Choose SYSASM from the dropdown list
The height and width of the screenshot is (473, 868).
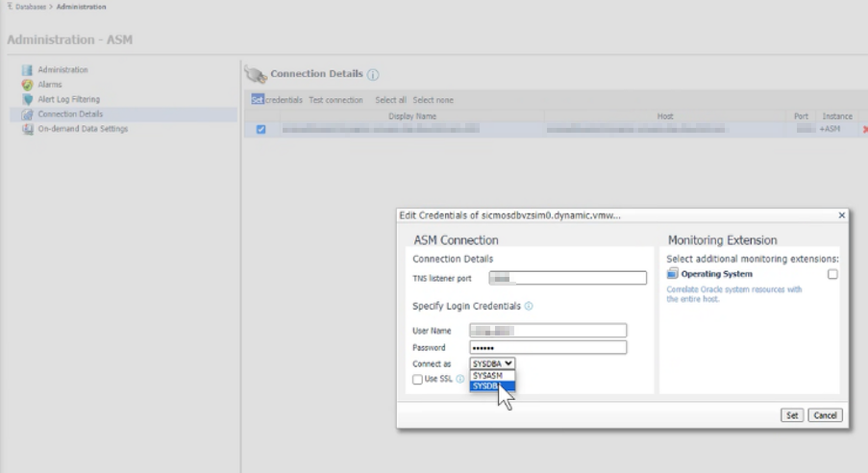pos(492,376)
